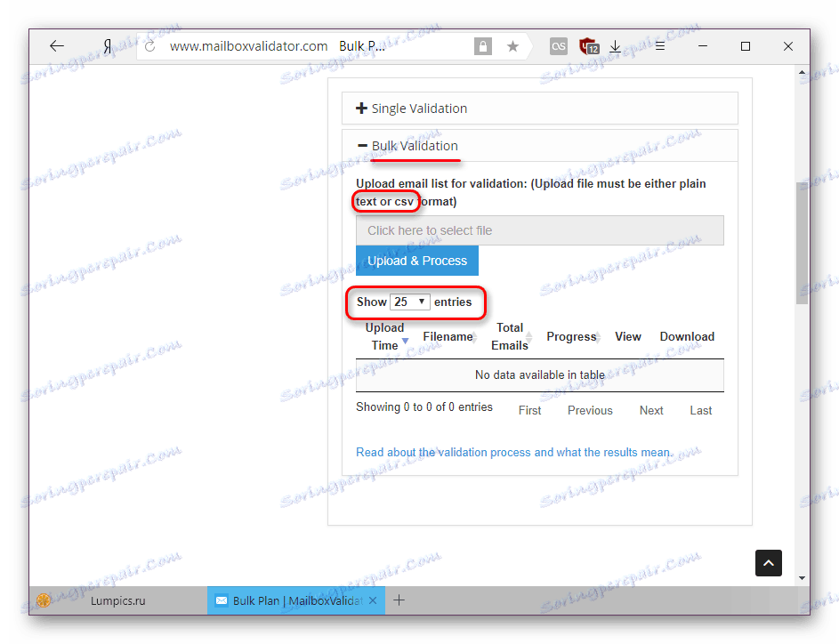The image size is (839, 644).
Task: Open the Last.fm scrobbler extension icon
Action: pos(558,46)
